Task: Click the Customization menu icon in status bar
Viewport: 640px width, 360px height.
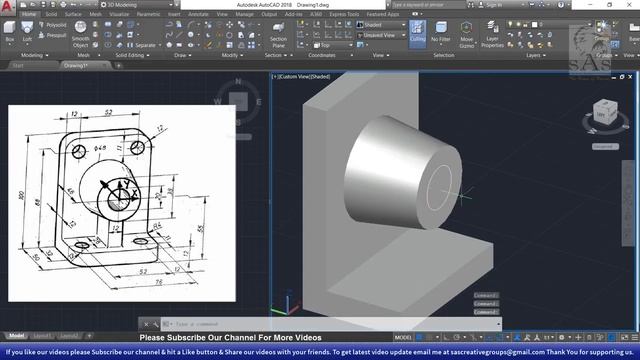Action: pos(635,338)
